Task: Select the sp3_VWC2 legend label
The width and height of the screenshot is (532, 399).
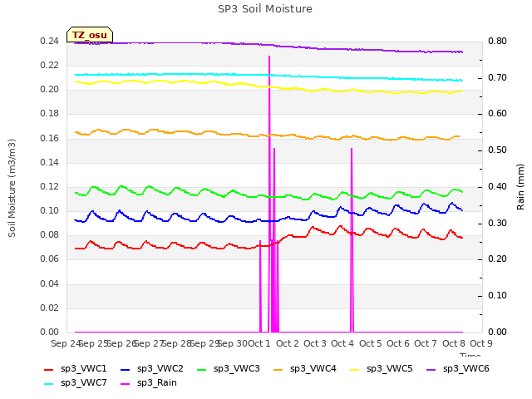Action: pyautogui.click(x=160, y=369)
